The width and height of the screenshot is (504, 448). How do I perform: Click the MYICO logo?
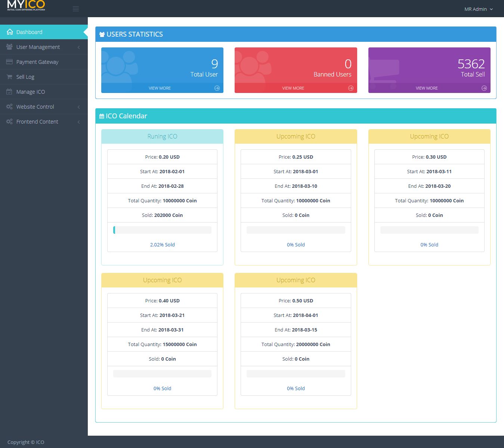click(x=26, y=6)
